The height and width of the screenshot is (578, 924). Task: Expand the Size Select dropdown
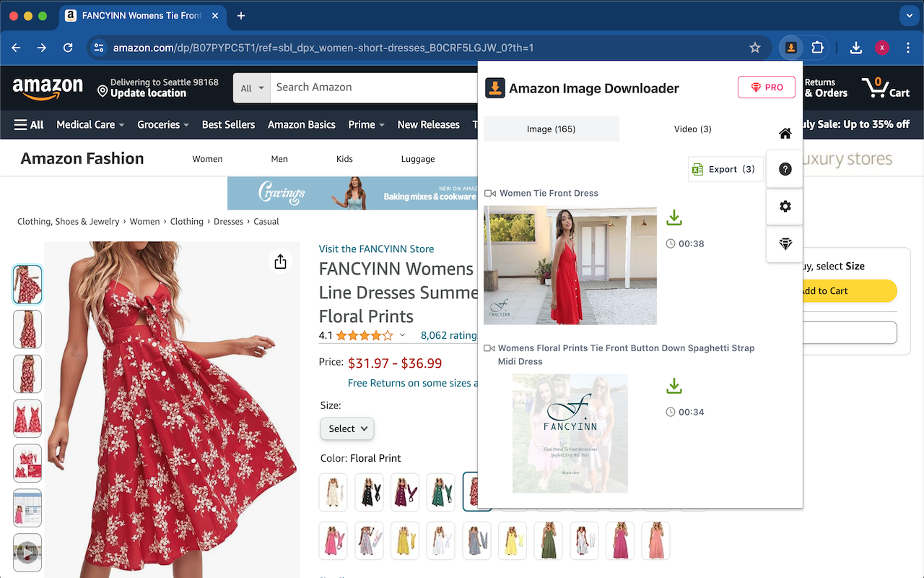pos(347,428)
